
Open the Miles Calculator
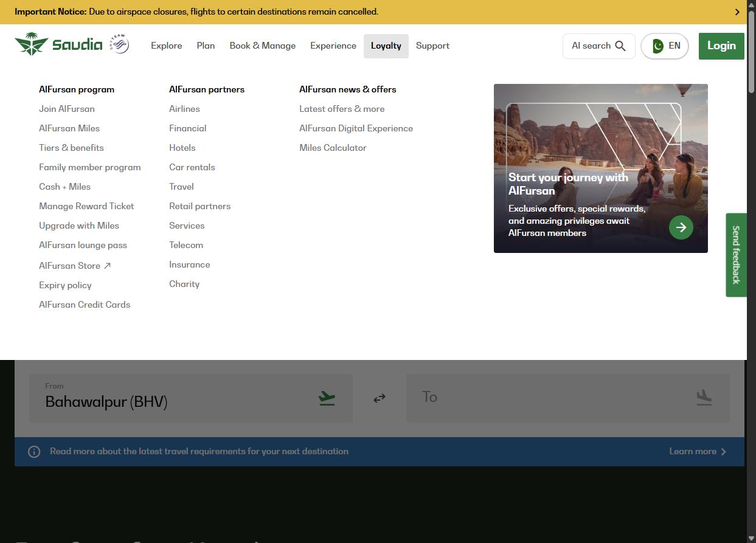tap(333, 148)
